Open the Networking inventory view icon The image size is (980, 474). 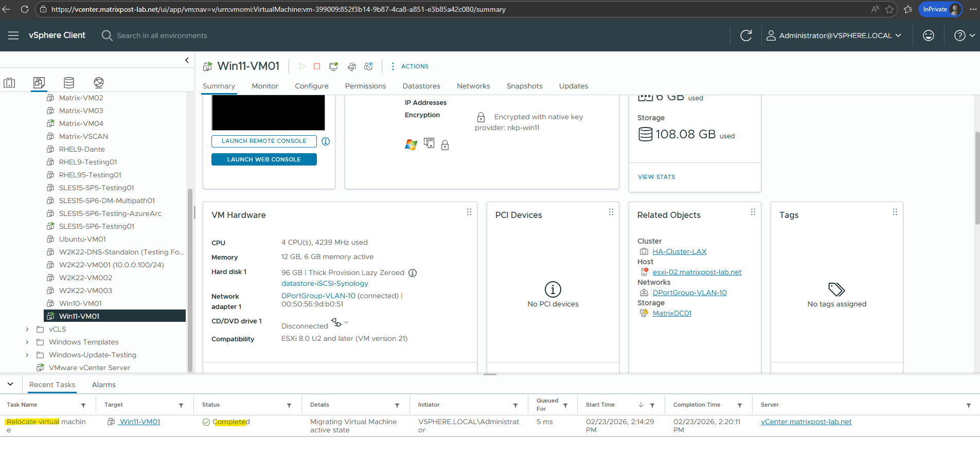coord(99,83)
